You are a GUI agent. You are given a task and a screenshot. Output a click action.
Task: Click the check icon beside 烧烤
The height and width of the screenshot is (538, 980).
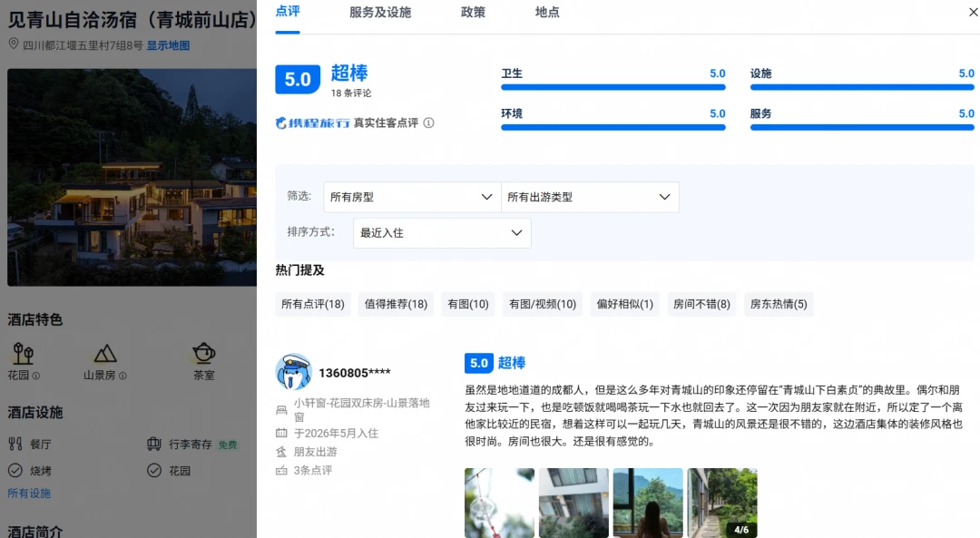pyautogui.click(x=15, y=471)
